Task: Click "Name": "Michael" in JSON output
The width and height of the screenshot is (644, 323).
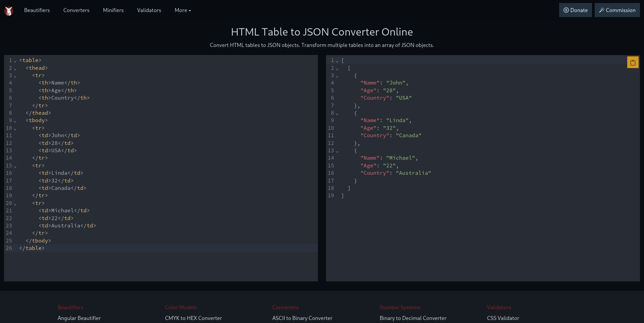Action: point(389,158)
